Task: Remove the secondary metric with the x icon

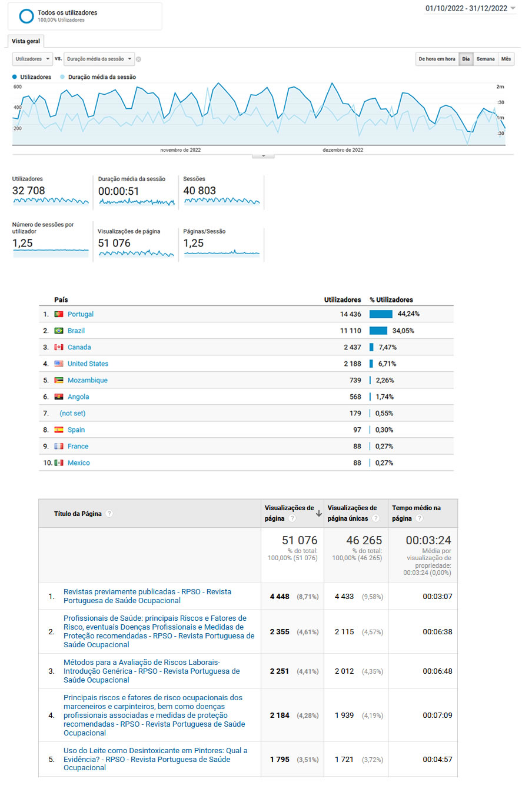Action: pos(138,59)
